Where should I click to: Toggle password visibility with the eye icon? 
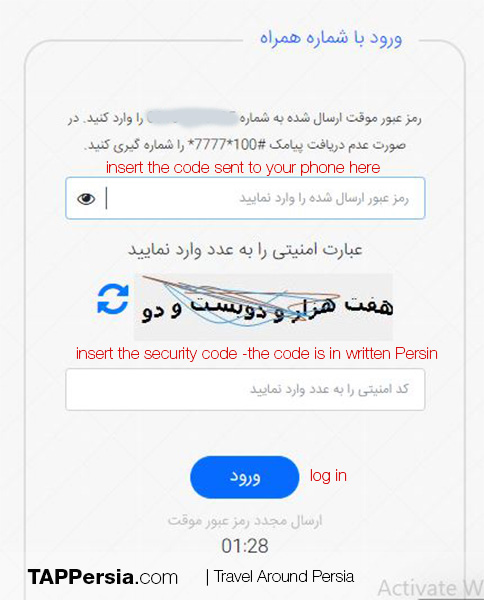point(86,199)
